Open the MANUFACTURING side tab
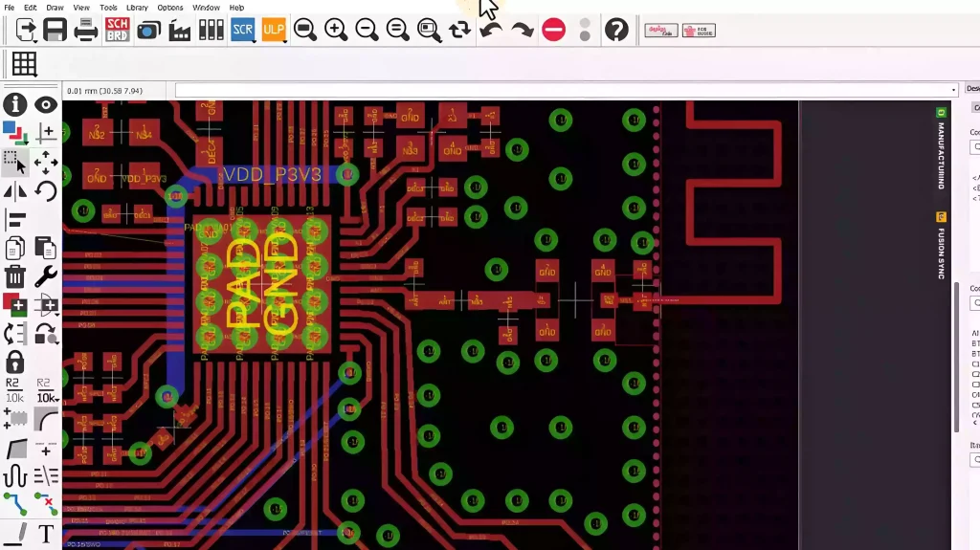980x550 pixels. click(942, 149)
